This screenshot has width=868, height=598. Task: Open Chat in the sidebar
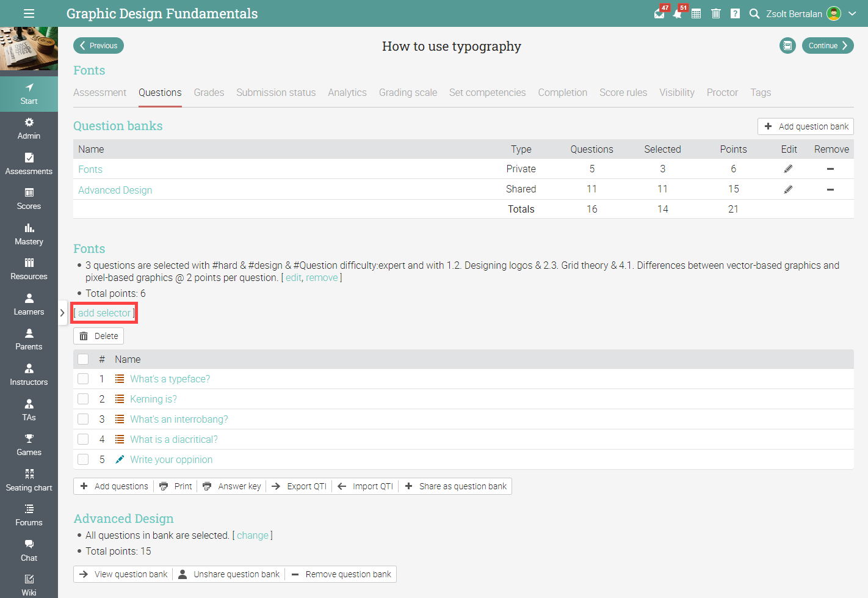coord(29,551)
